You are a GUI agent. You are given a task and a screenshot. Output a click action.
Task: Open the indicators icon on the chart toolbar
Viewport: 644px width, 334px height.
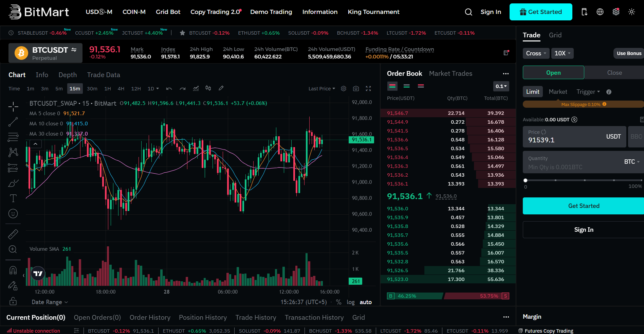click(196, 88)
